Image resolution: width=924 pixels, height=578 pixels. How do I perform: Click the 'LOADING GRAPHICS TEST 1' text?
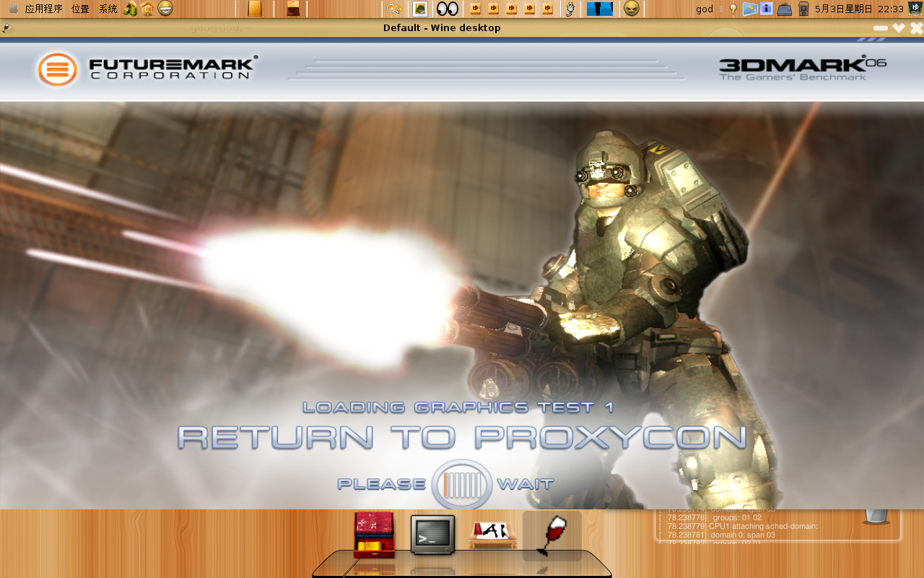click(458, 407)
